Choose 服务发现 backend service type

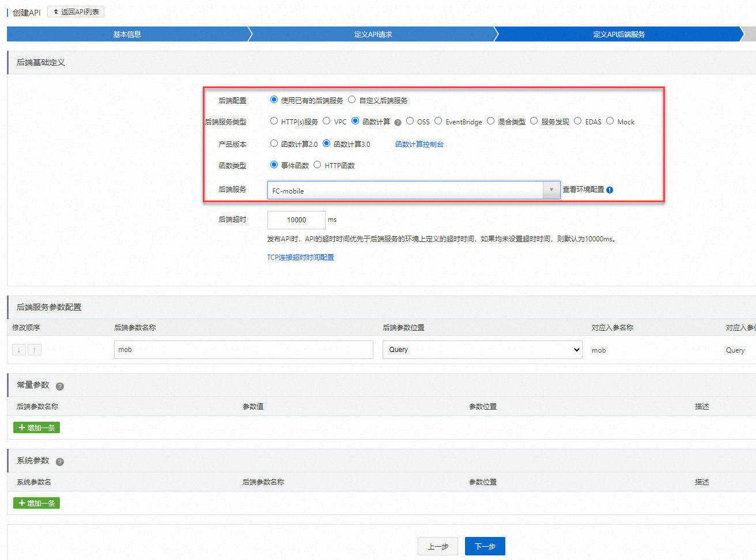coord(534,121)
